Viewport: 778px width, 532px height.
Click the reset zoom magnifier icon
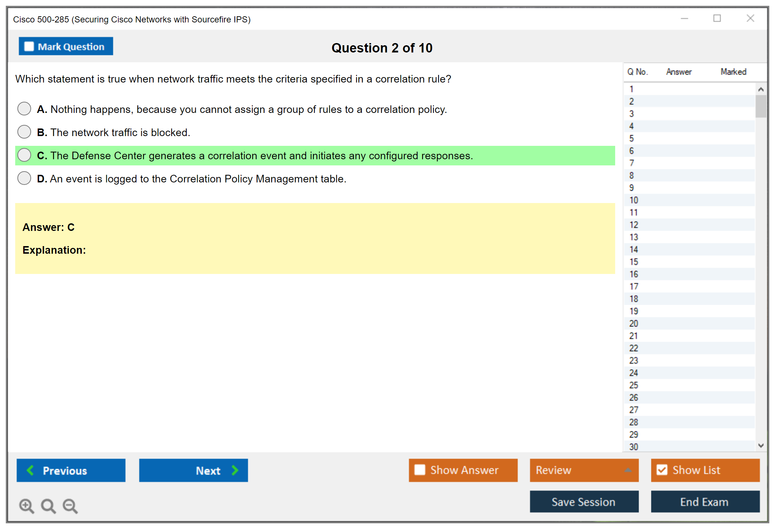tap(48, 506)
